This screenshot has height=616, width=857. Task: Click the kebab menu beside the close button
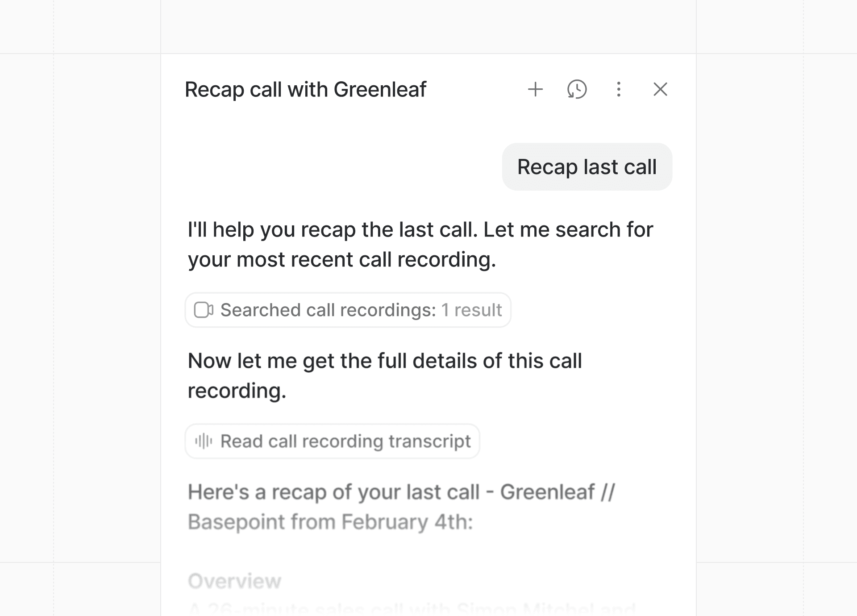click(x=618, y=89)
